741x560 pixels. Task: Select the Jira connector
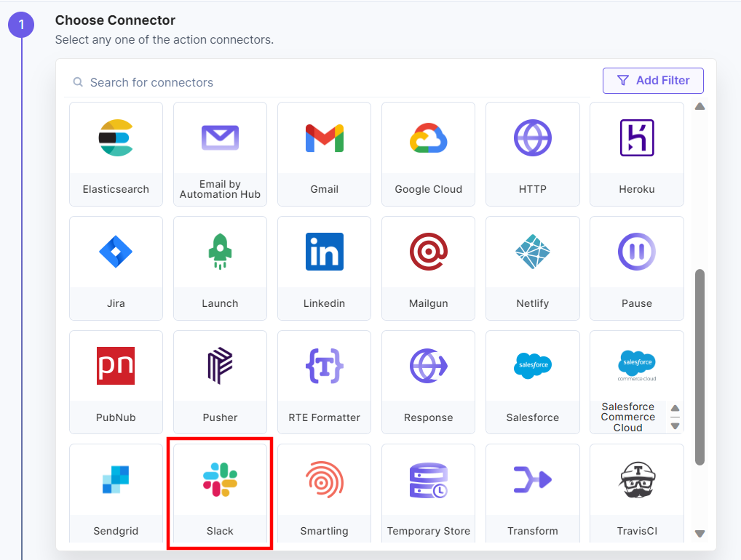pos(116,268)
